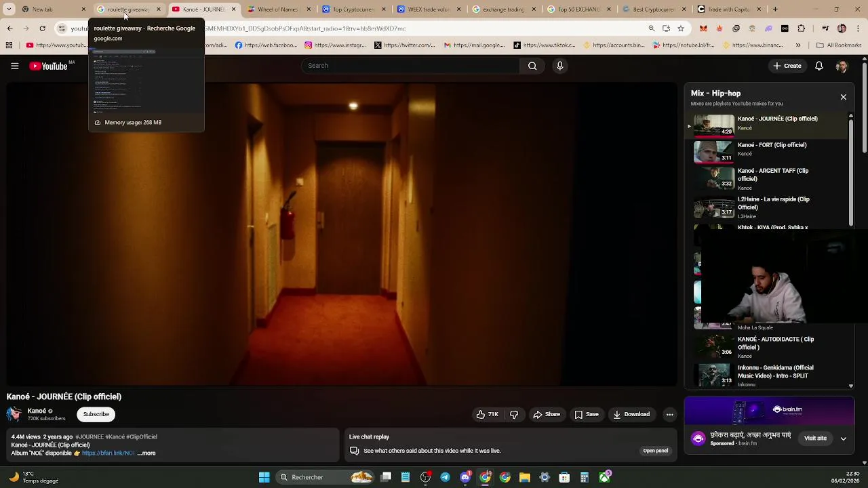The image size is (868, 488).
Task: Select Kanoé - JOURNÉE playlist entry
Action: (766, 125)
